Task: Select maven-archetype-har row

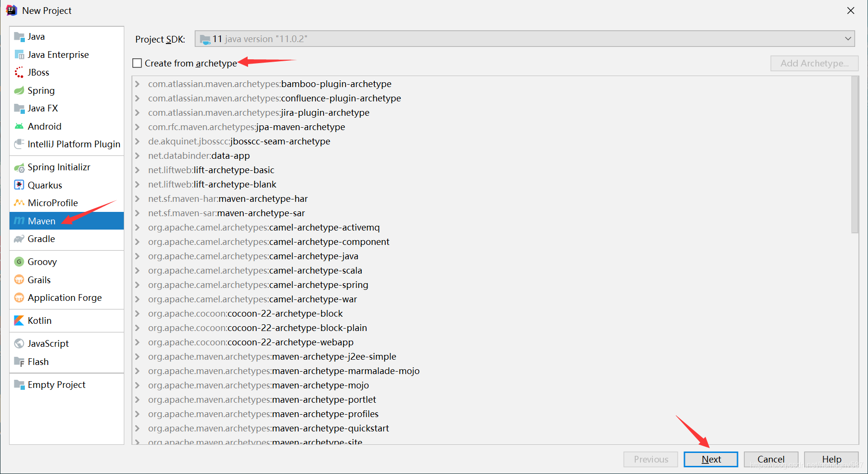Action: [491, 199]
